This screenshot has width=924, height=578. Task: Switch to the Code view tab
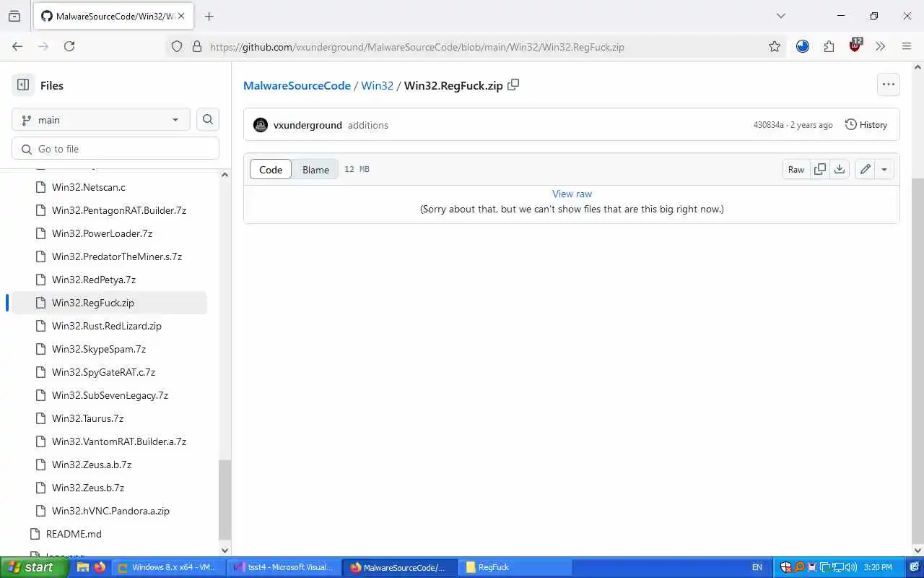[x=271, y=169]
